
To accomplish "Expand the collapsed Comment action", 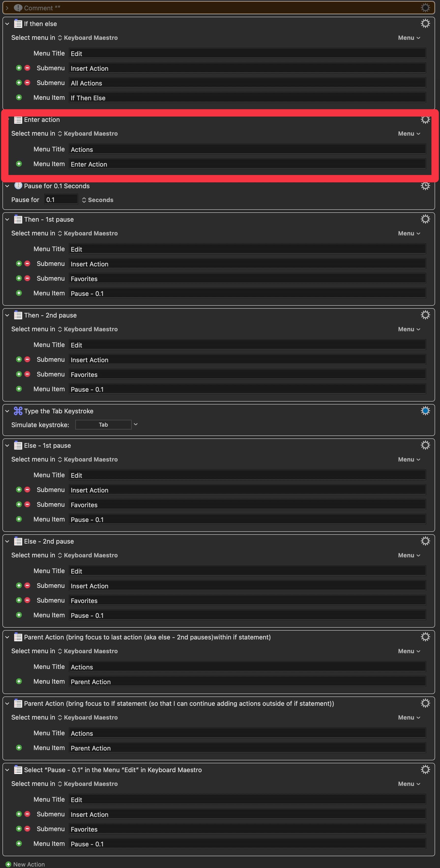I will pos(7,8).
